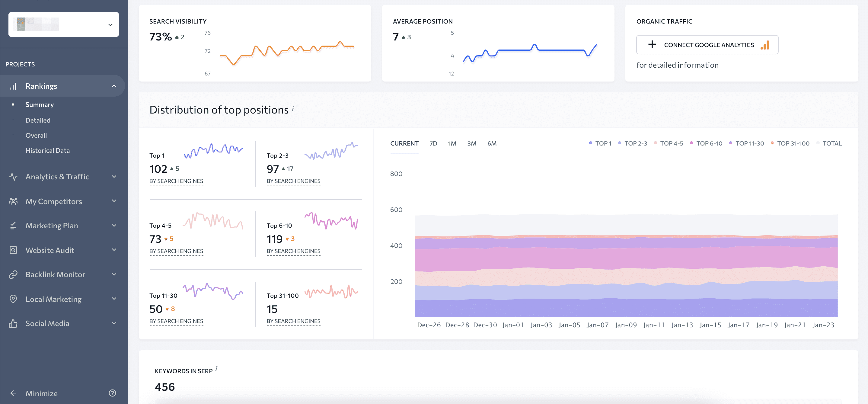Screen dimensions: 868x404
Task: Open the Historical Data page
Action: (47, 151)
